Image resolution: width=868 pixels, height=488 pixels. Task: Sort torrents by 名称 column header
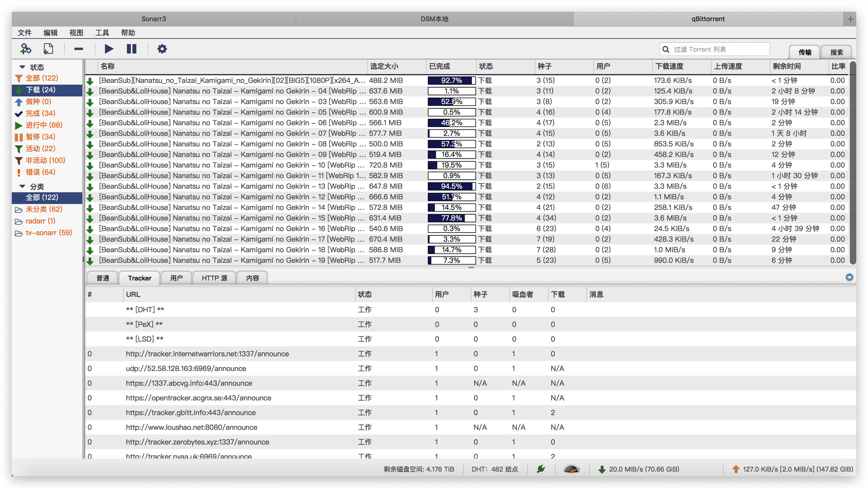(x=232, y=66)
